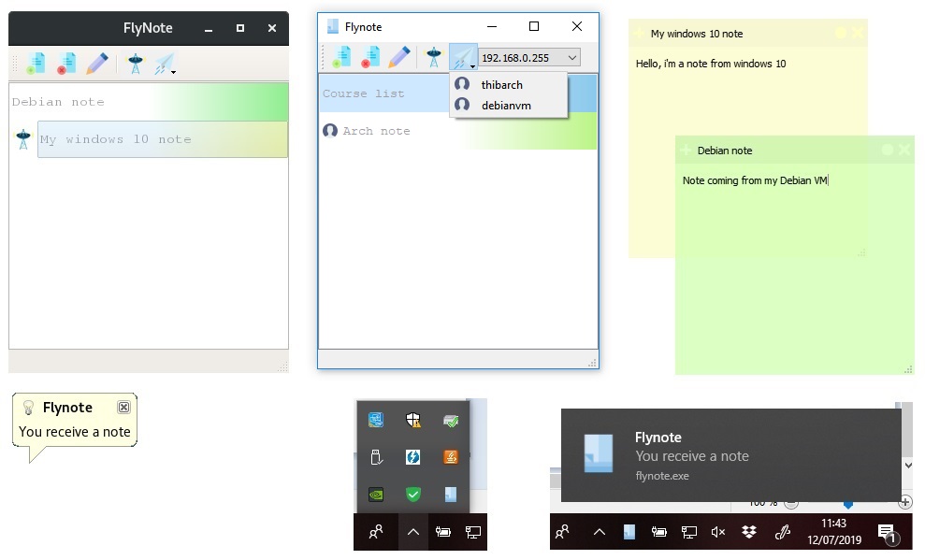Click orange Java tray icon
The width and height of the screenshot is (925, 560).
451,457
